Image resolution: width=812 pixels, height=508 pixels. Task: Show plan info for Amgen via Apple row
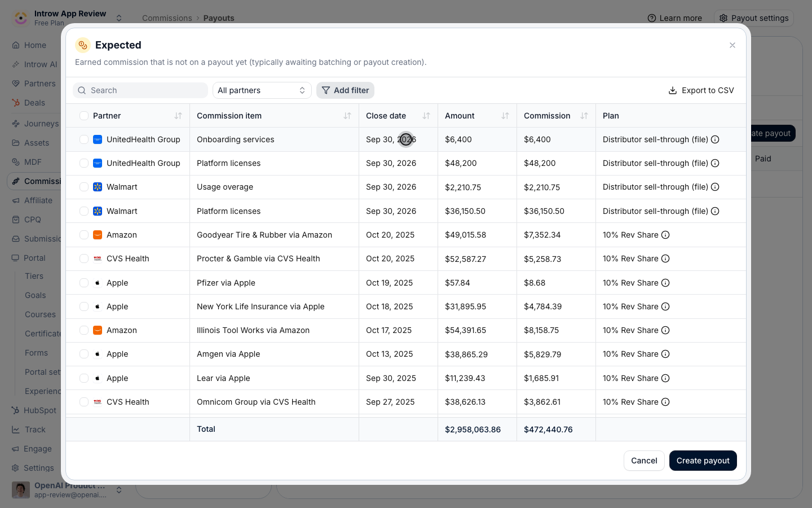665,354
